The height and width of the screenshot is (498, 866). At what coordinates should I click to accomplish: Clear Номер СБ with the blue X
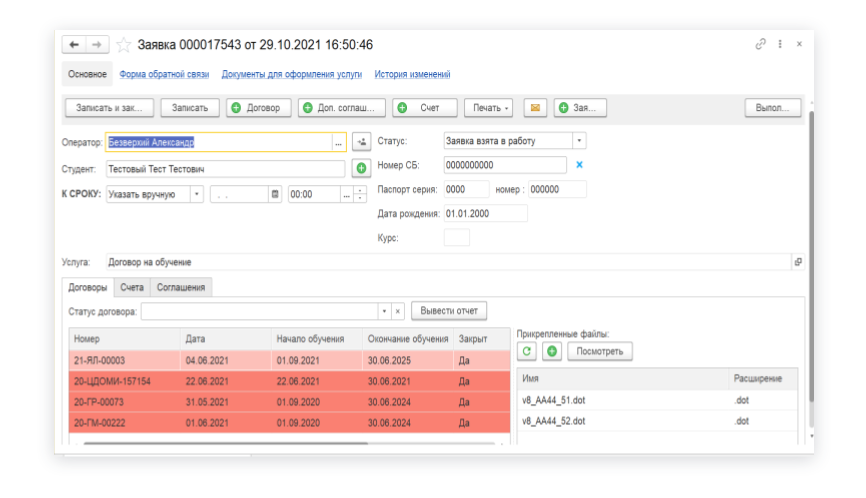579,165
